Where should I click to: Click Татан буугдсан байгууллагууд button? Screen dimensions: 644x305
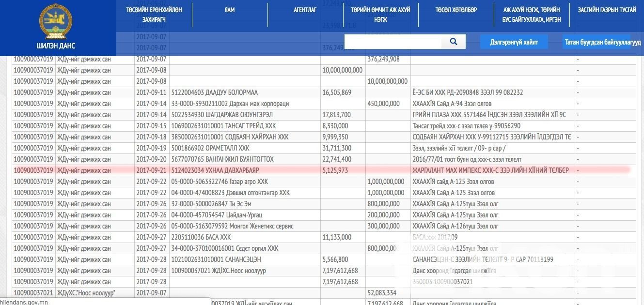point(602,42)
